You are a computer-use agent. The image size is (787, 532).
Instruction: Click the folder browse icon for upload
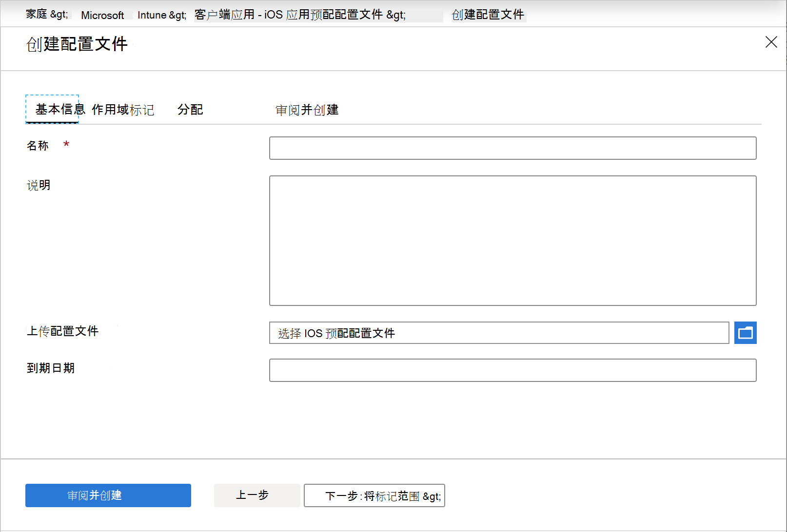click(745, 333)
